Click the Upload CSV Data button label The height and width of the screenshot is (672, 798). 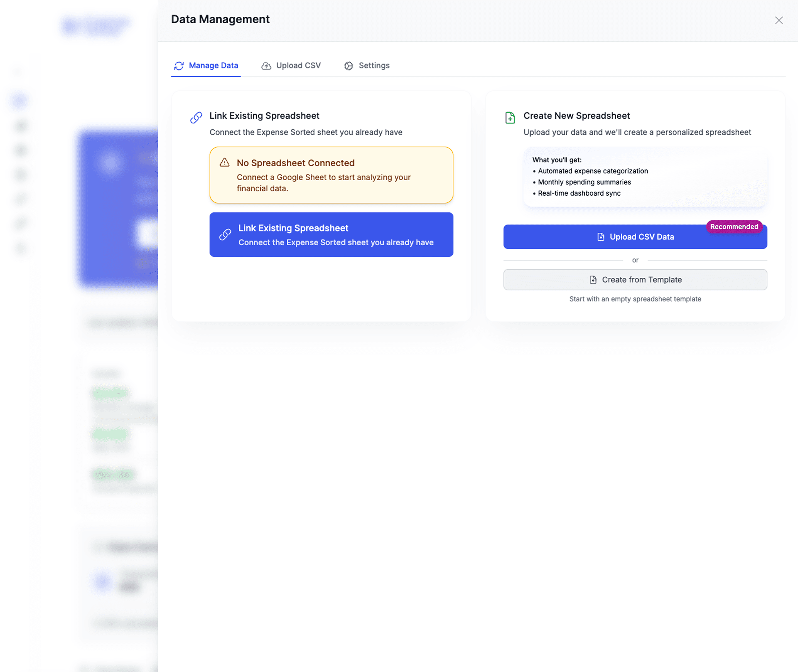pyautogui.click(x=642, y=237)
